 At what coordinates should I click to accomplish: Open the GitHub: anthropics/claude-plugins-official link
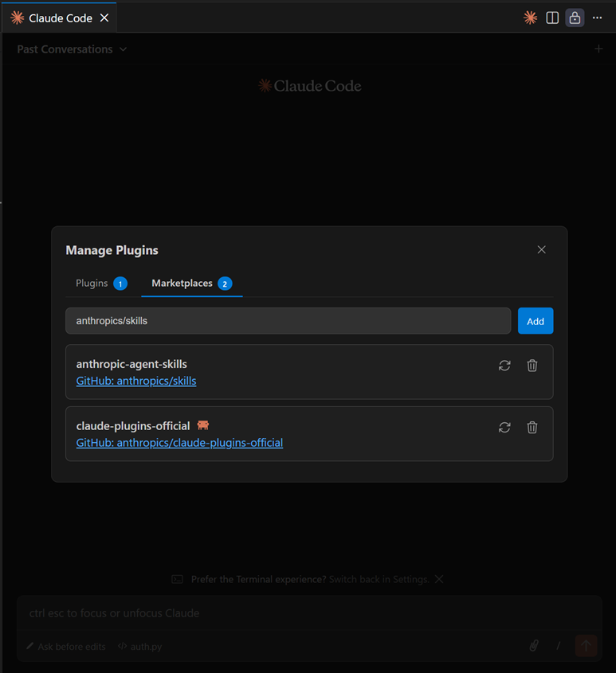pos(179,443)
